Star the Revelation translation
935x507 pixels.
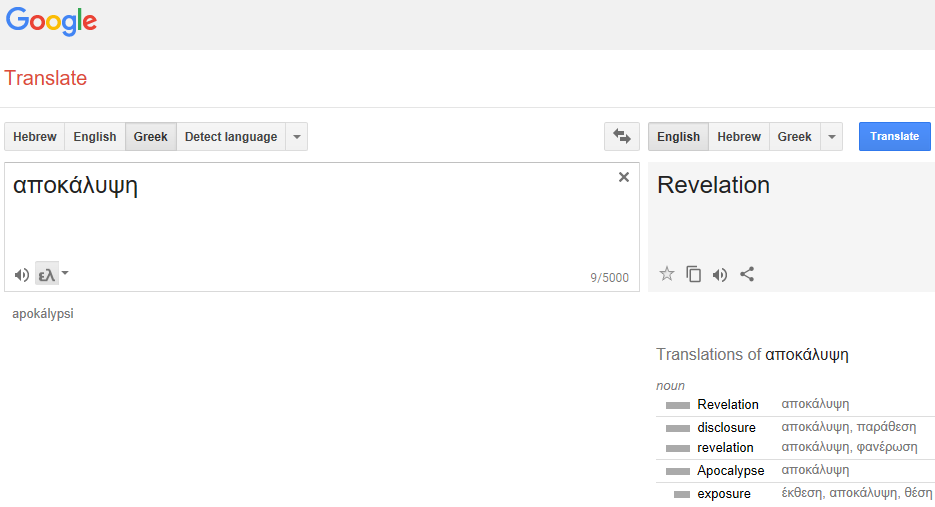(x=667, y=274)
